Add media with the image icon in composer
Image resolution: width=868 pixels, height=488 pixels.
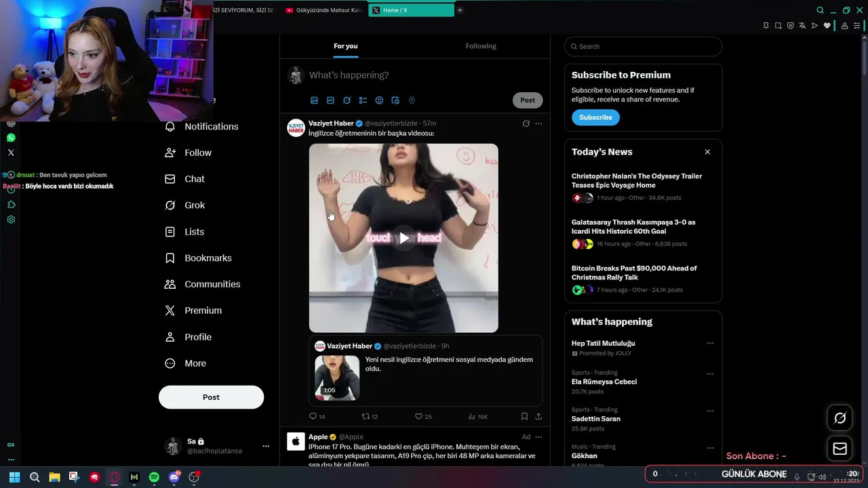tap(314, 100)
